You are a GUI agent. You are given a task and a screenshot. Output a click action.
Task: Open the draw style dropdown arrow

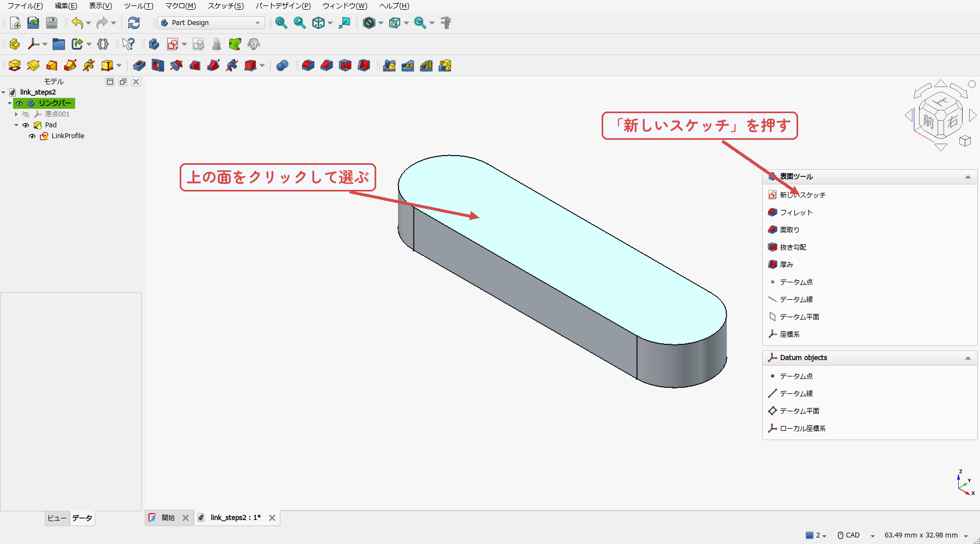381,23
